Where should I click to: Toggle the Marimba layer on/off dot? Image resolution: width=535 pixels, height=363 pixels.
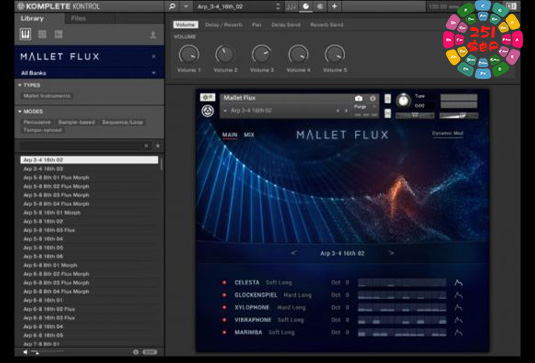pyautogui.click(x=224, y=332)
